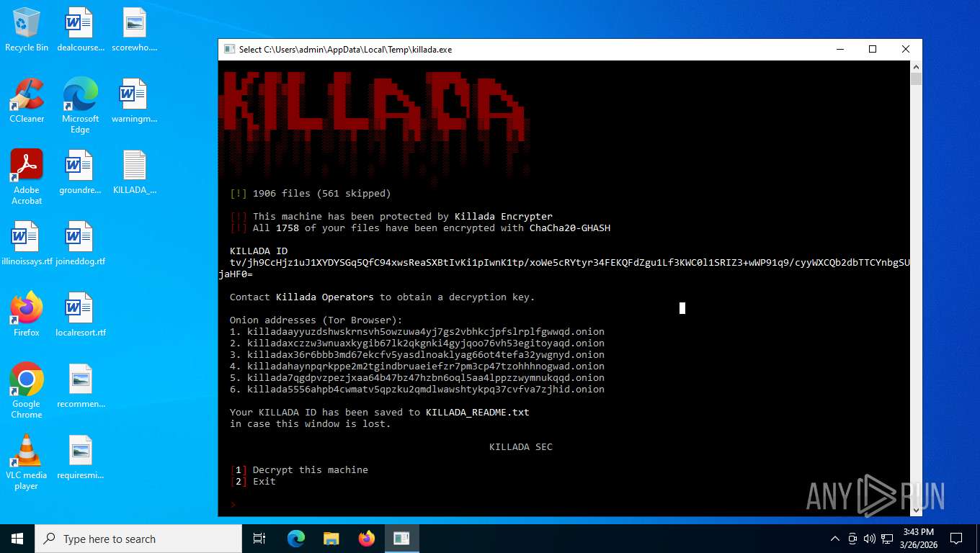Close the killada.exe console window
This screenshot has height=553, width=980.
[x=906, y=50]
